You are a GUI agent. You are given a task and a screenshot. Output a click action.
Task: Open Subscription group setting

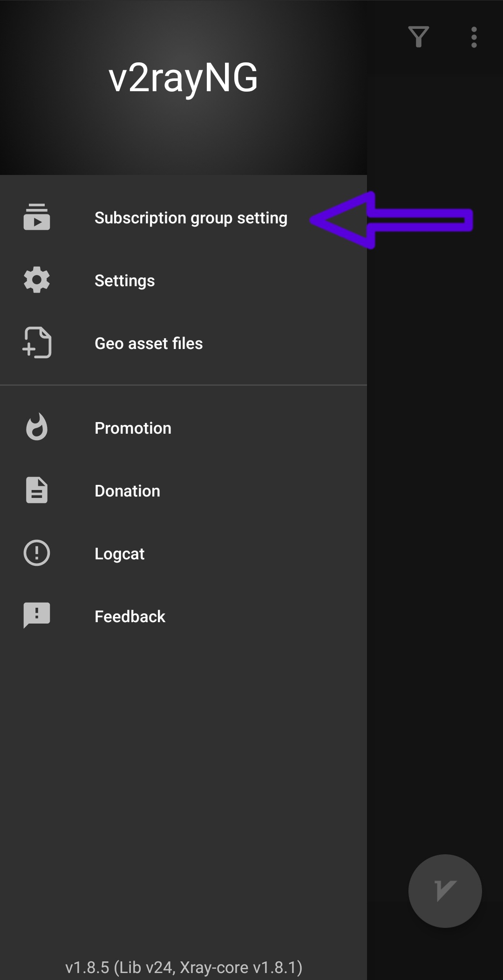(191, 218)
